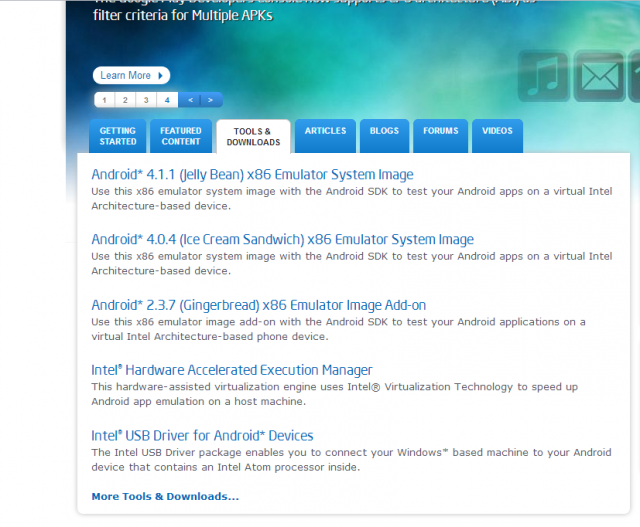This screenshot has height=527, width=640.
Task: Open Intel Hardware Accelerated Execution Manager link
Action: pos(232,370)
